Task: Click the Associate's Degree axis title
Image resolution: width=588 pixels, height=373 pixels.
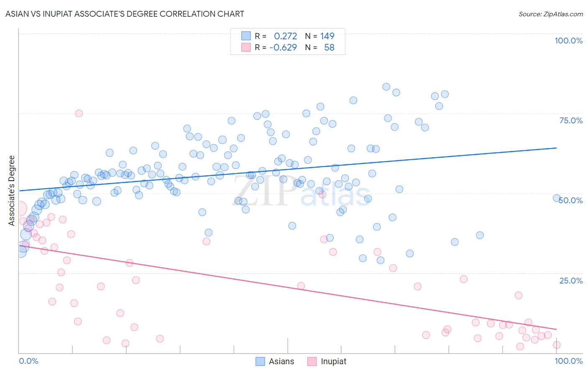Action: (12, 191)
